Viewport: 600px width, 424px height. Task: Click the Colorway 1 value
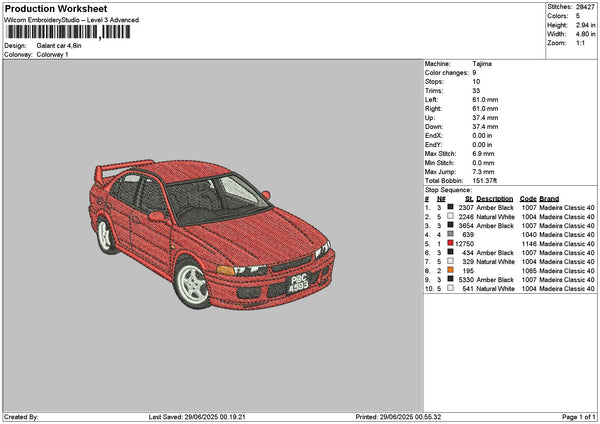52,54
